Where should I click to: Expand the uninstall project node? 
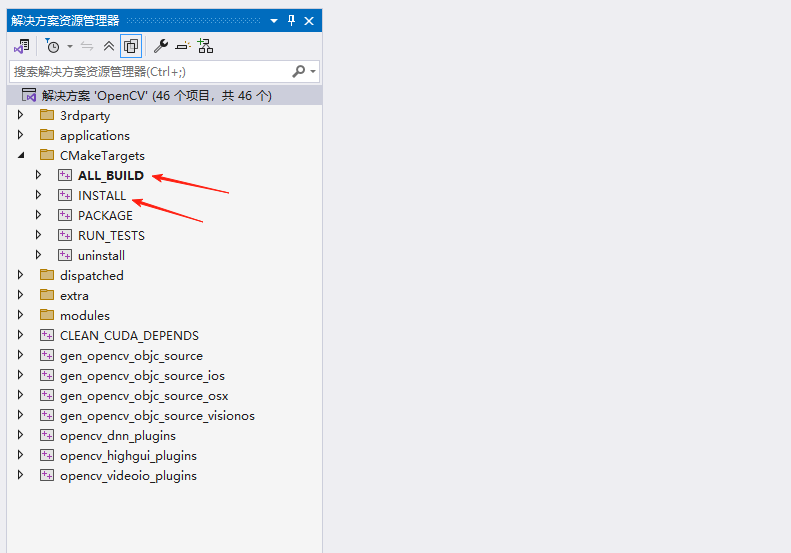tap(38, 255)
